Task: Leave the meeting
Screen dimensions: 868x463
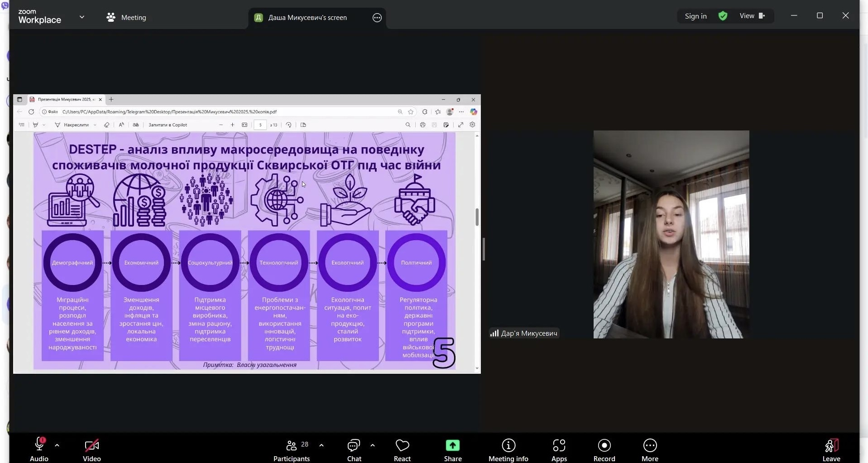Action: point(831,449)
